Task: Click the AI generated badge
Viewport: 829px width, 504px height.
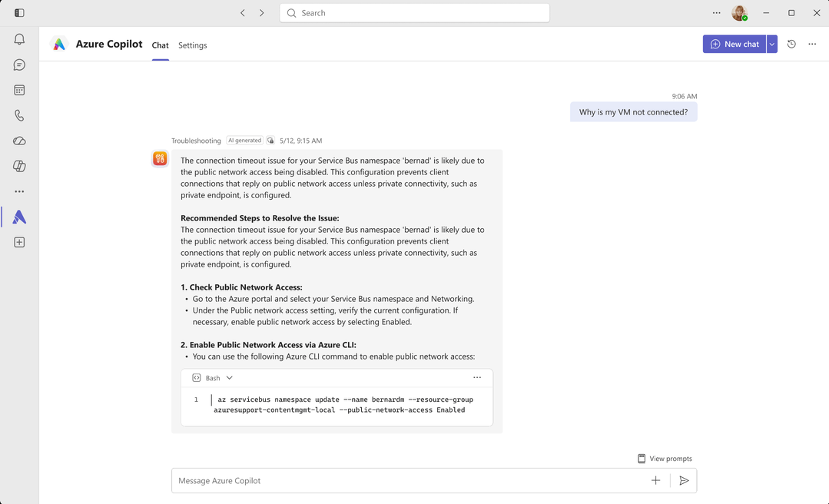Action: (x=245, y=141)
